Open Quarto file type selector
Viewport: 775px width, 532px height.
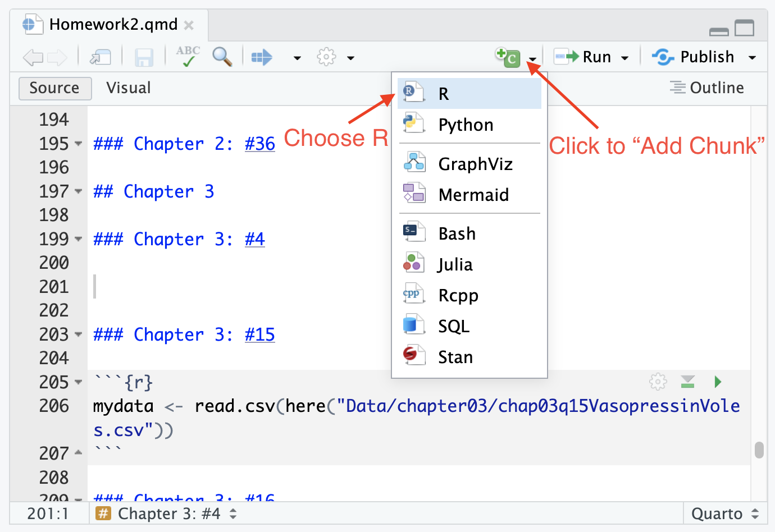pos(725,513)
